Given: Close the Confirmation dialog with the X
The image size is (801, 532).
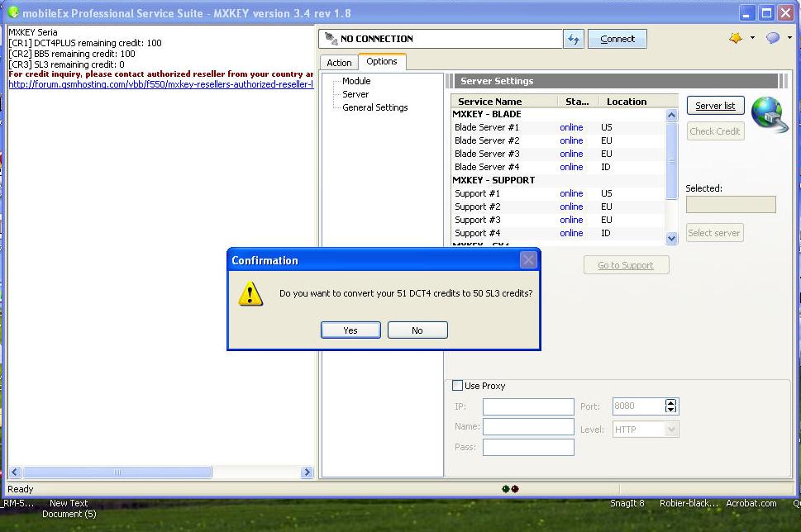Looking at the screenshot, I should click(528, 260).
